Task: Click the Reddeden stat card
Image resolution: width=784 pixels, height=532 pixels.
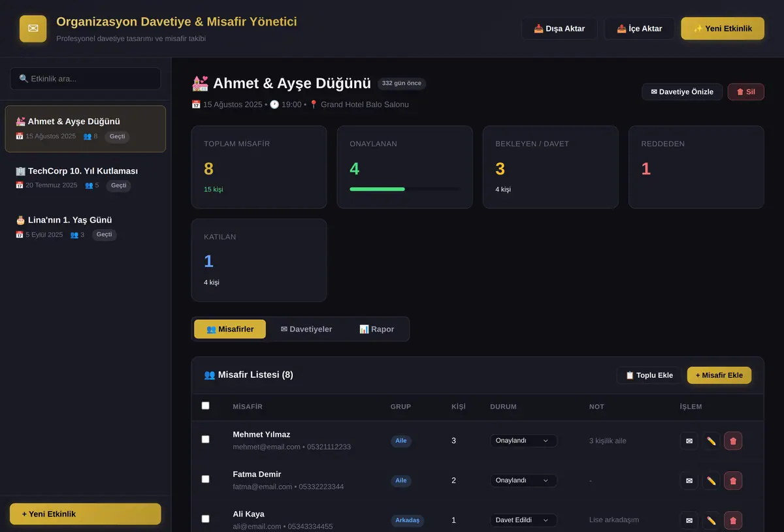Action: pyautogui.click(x=696, y=167)
